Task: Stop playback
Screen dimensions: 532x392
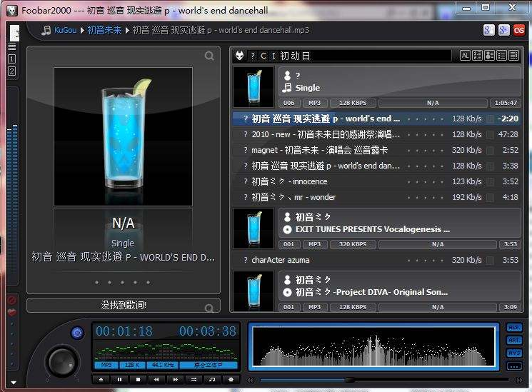Action: (138, 379)
